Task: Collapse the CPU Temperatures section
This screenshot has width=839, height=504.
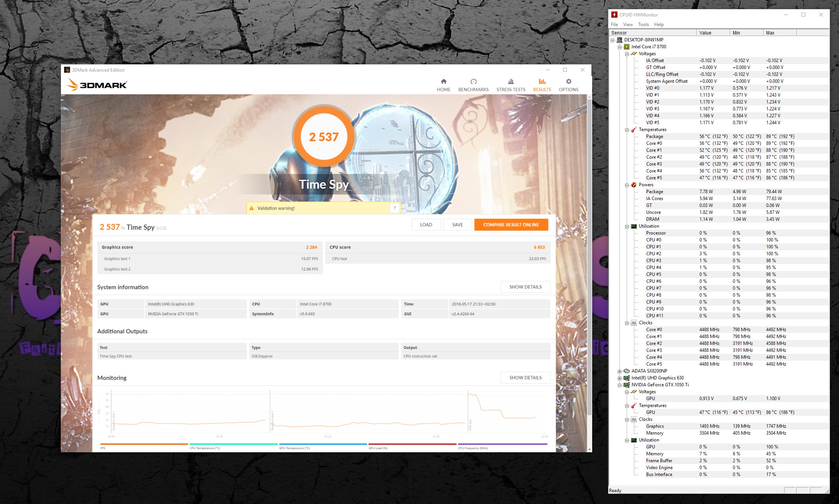Action: point(627,130)
